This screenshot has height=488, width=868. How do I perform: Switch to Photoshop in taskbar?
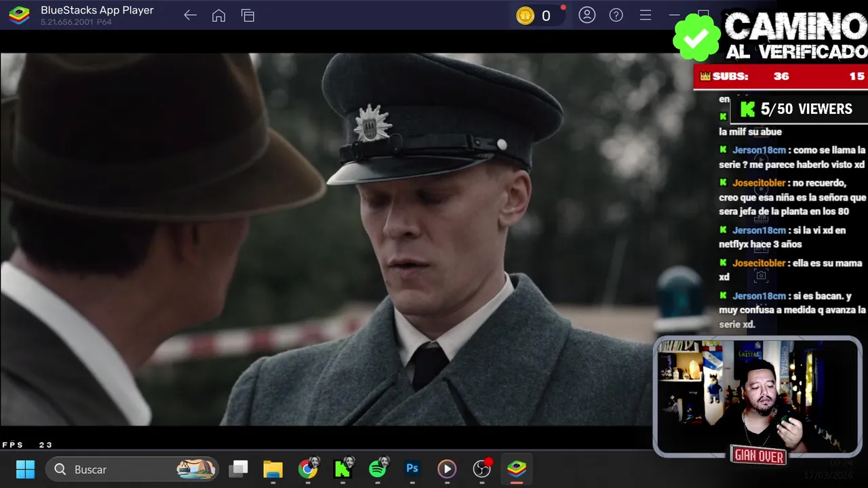(412, 469)
